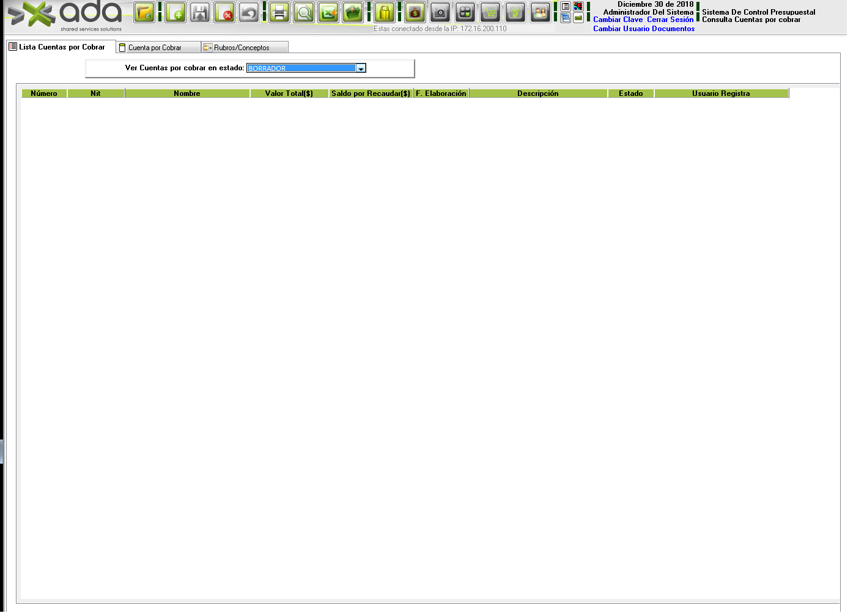Click the Cerrar Sesión link
The height and width of the screenshot is (616, 856).
[x=670, y=20]
